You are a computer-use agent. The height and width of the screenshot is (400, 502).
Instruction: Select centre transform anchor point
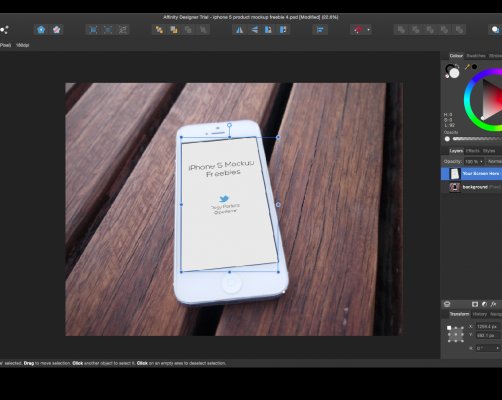point(456,334)
